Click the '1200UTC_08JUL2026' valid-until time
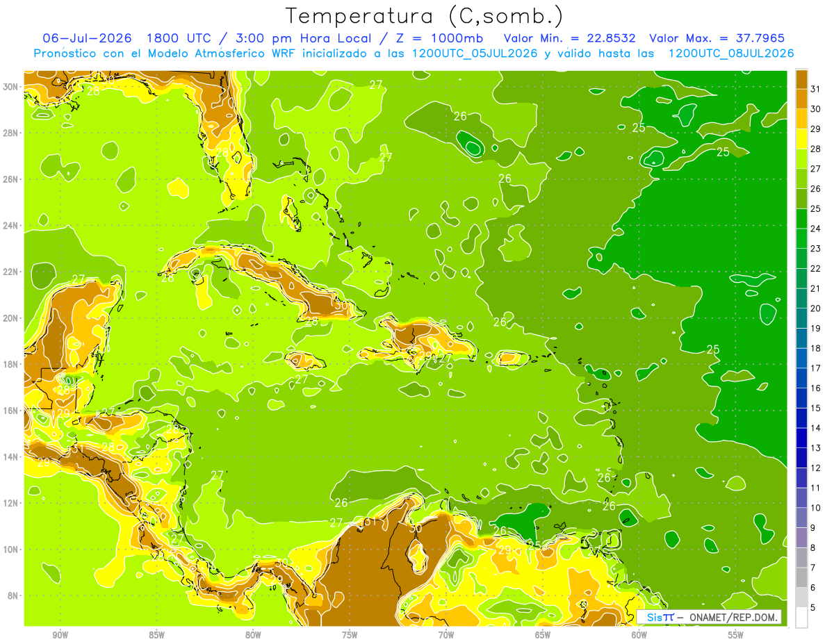The image size is (834, 644). point(730,53)
